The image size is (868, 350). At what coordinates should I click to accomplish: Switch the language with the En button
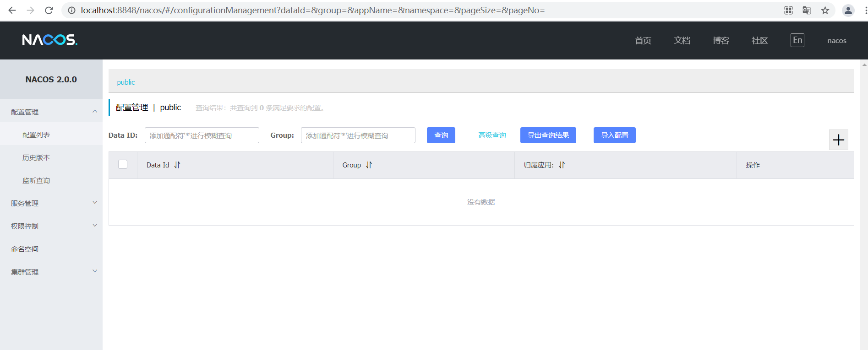(797, 40)
